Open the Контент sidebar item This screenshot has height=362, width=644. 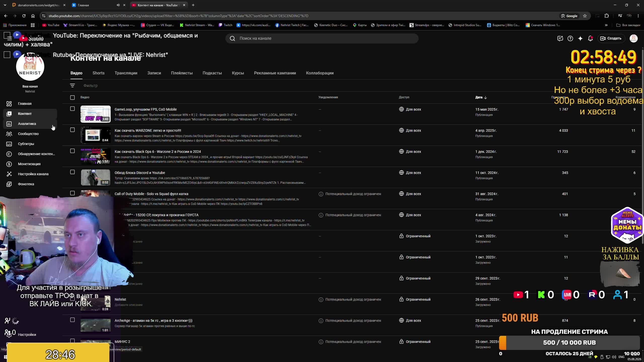tap(30, 114)
